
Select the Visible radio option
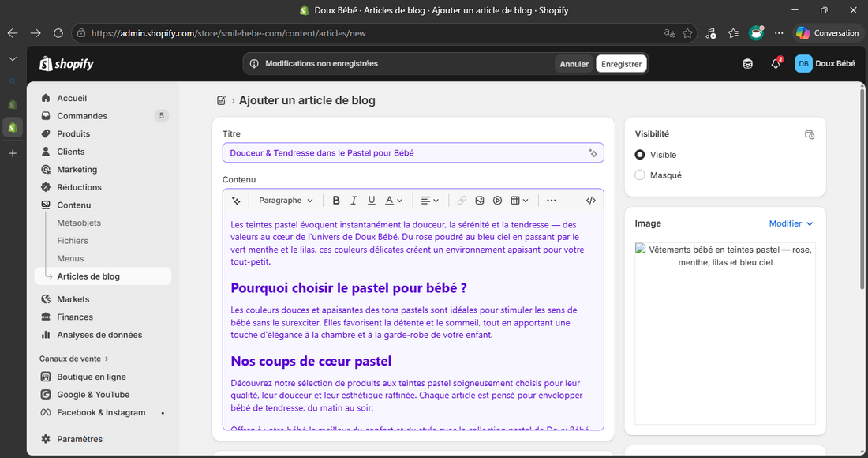click(640, 155)
